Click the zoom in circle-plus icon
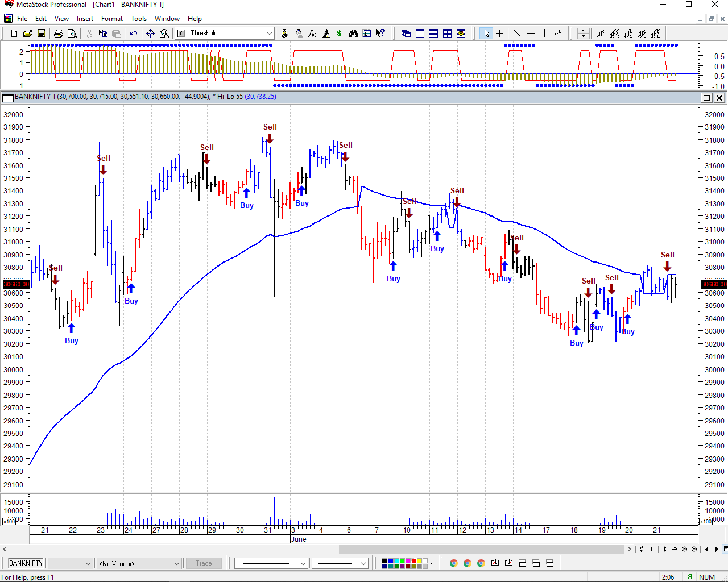The height and width of the screenshot is (582, 728). (694, 549)
